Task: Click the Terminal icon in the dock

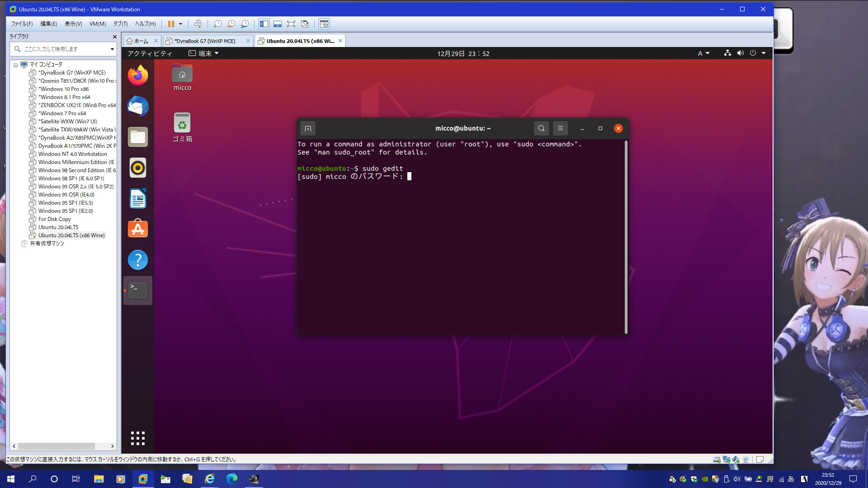Action: click(138, 291)
